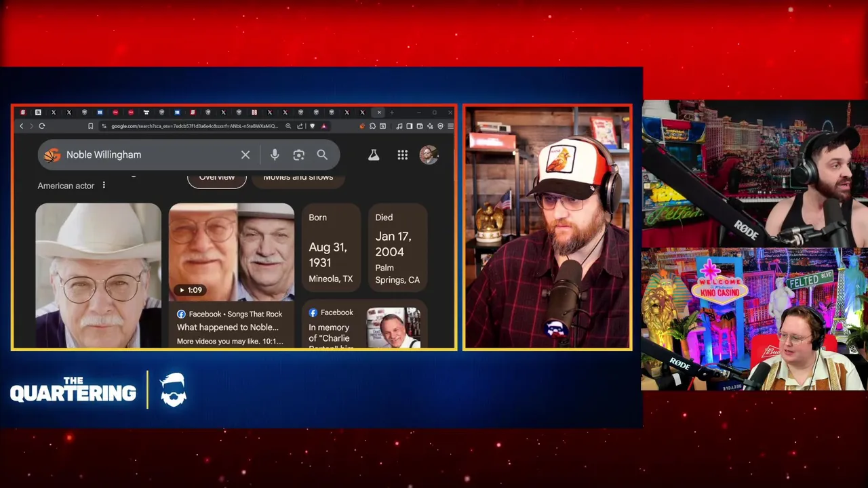
Task: Go forward in the browser
Action: click(31, 126)
